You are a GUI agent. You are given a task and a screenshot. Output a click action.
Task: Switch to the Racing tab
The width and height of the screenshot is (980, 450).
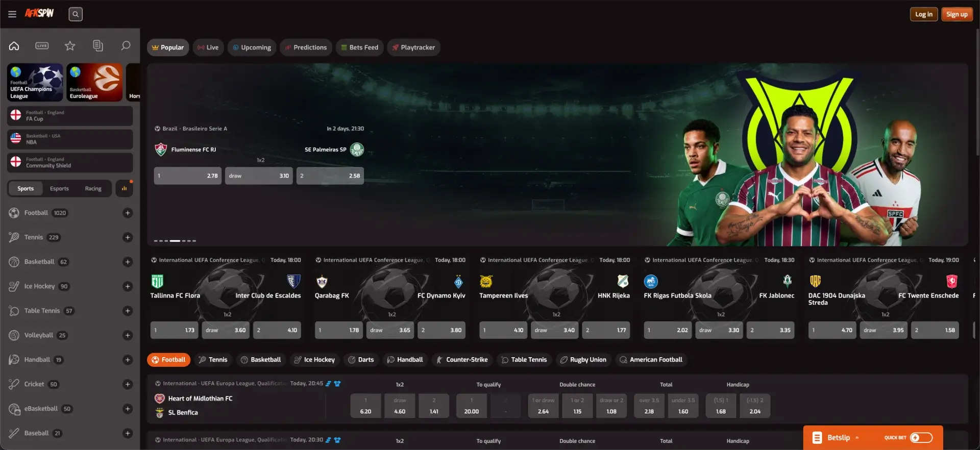pos(93,188)
